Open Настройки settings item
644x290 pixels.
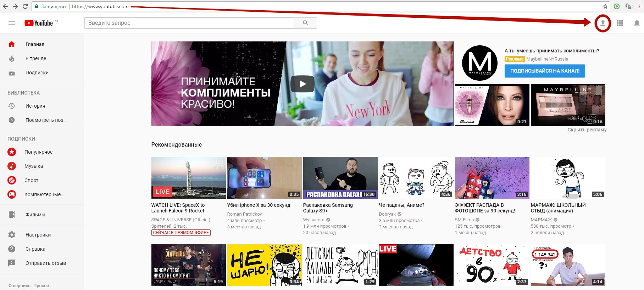(38, 235)
